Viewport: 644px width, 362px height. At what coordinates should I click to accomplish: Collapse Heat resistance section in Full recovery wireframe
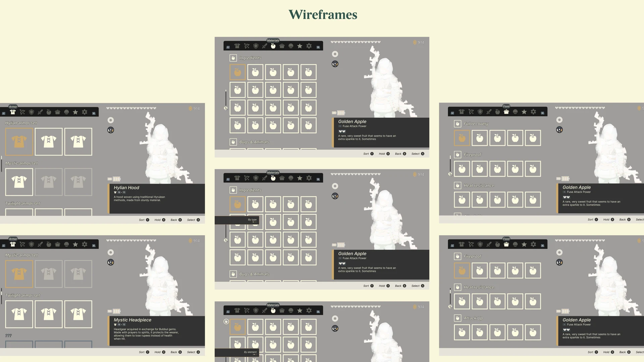point(458,185)
